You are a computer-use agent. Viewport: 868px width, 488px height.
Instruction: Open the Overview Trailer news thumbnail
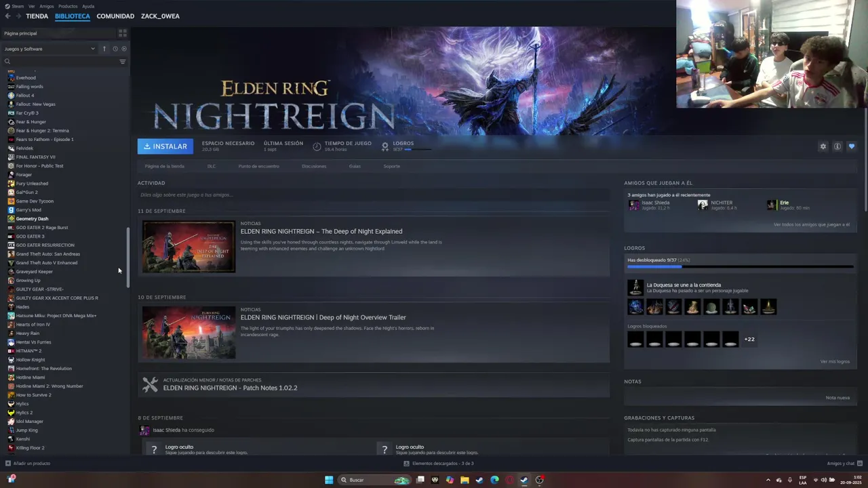pos(189,333)
